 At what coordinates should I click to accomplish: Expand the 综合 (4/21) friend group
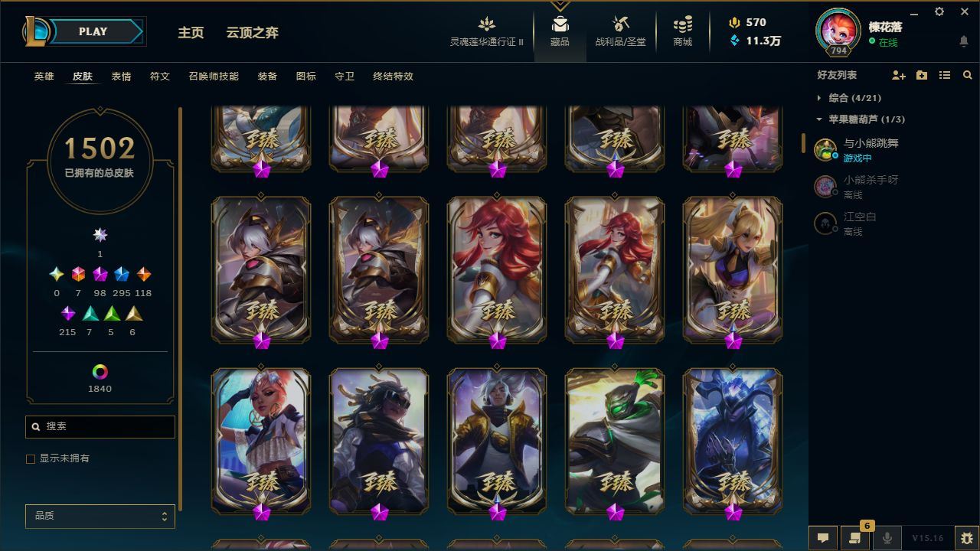pos(849,98)
